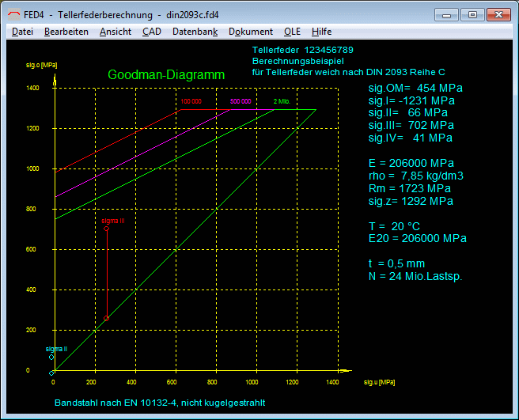This screenshot has height=420, width=519.
Task: Click the Bandstahl nach EN 10132-4 footer text
Action: [160, 403]
